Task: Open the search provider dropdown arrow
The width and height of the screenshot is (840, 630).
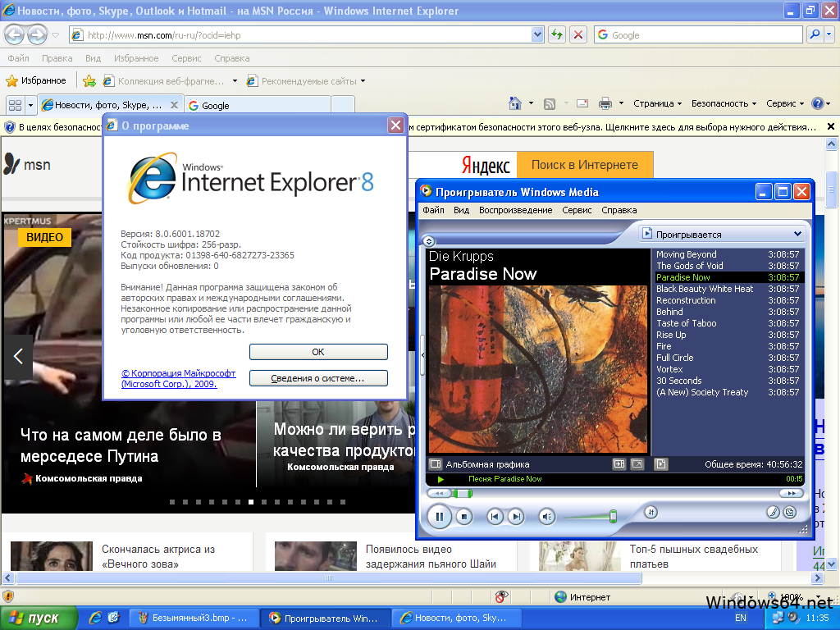Action: (829, 34)
